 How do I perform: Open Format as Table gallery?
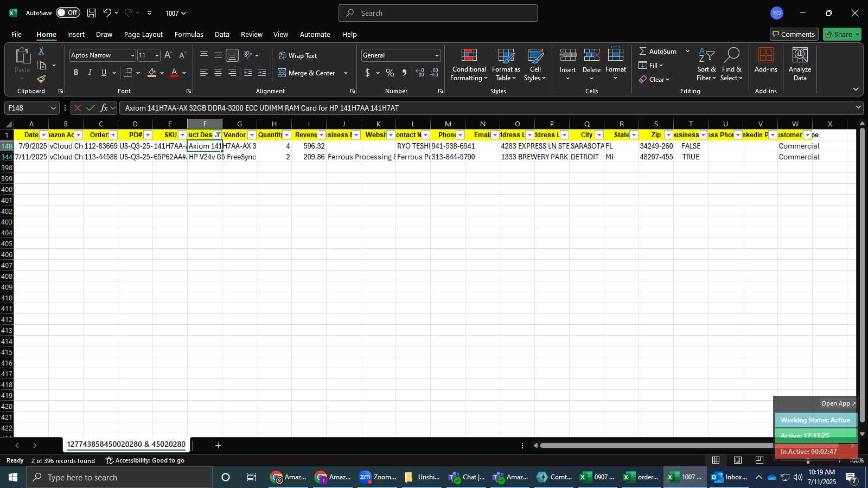(506, 65)
